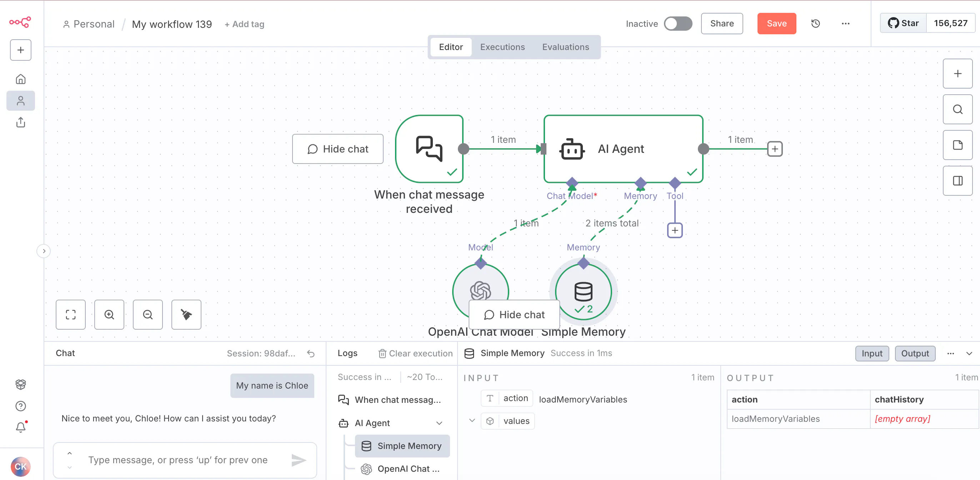Open the Home overview icon
The height and width of the screenshot is (480, 980).
(21, 79)
